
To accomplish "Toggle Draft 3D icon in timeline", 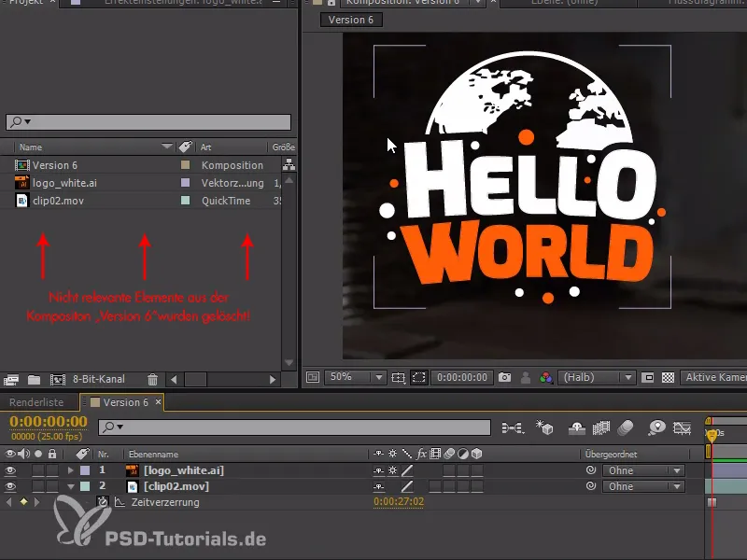I will (x=544, y=427).
